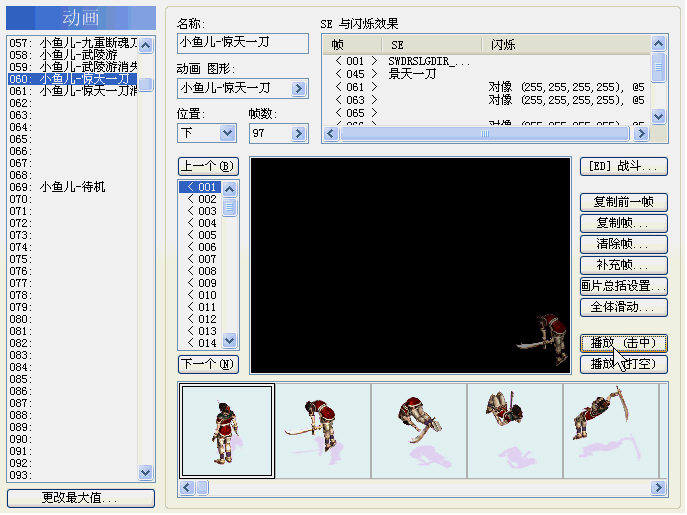Select the fourth mid-air flip thumbnail
Viewport: 687px width, 515px height.
tap(515, 431)
